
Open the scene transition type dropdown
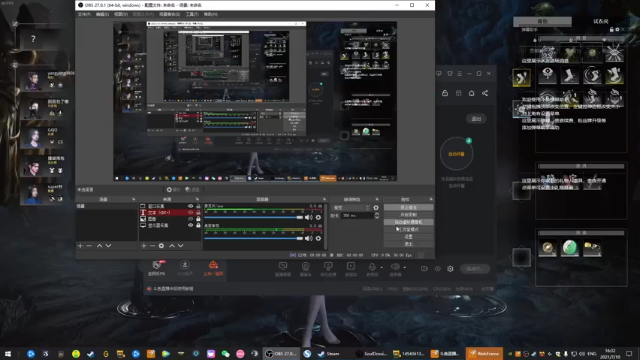coord(351,208)
